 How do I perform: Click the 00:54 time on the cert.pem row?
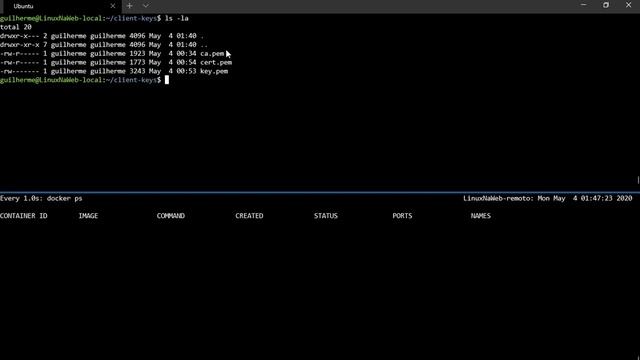(x=186, y=62)
